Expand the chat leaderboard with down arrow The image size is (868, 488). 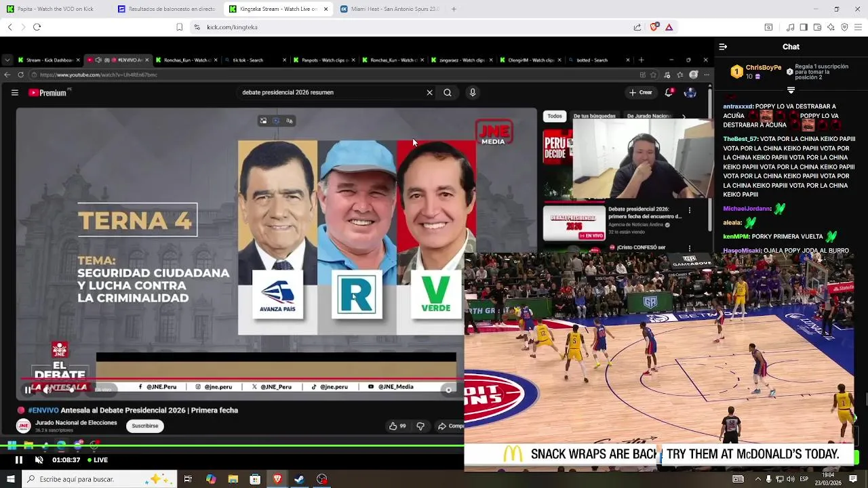pos(791,90)
